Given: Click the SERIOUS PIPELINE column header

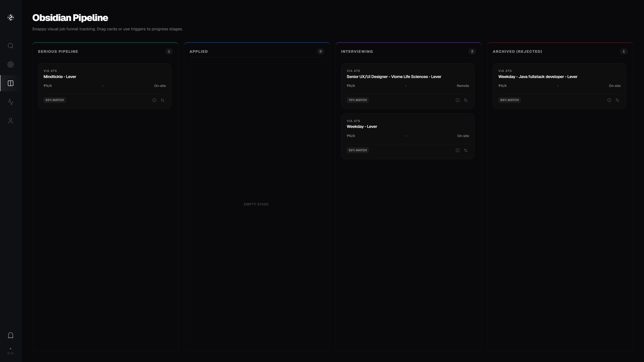Looking at the screenshot, I should pos(58,51).
